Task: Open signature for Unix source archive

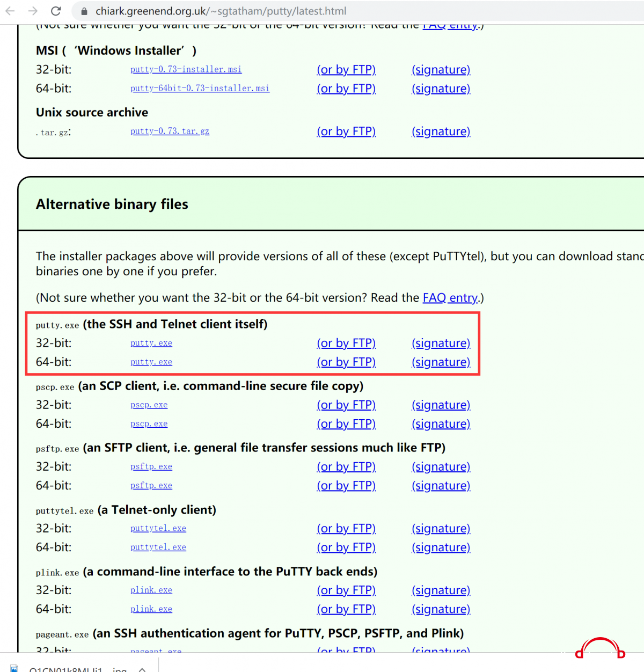Action: (x=441, y=132)
